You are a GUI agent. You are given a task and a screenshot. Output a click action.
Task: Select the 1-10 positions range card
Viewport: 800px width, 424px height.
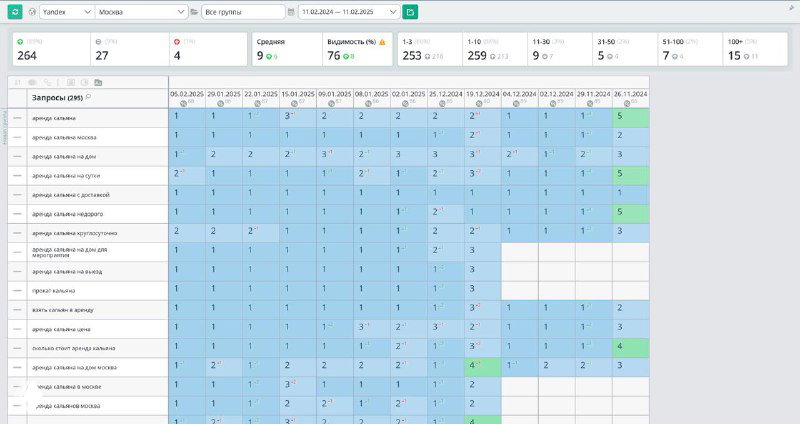pyautogui.click(x=495, y=49)
